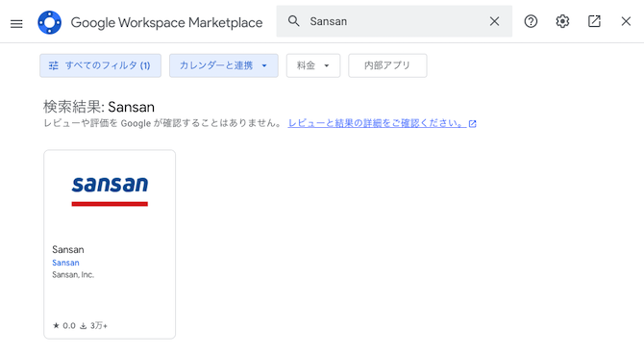Click the Sansan app title text
The height and width of the screenshot is (355, 644).
[x=68, y=249]
